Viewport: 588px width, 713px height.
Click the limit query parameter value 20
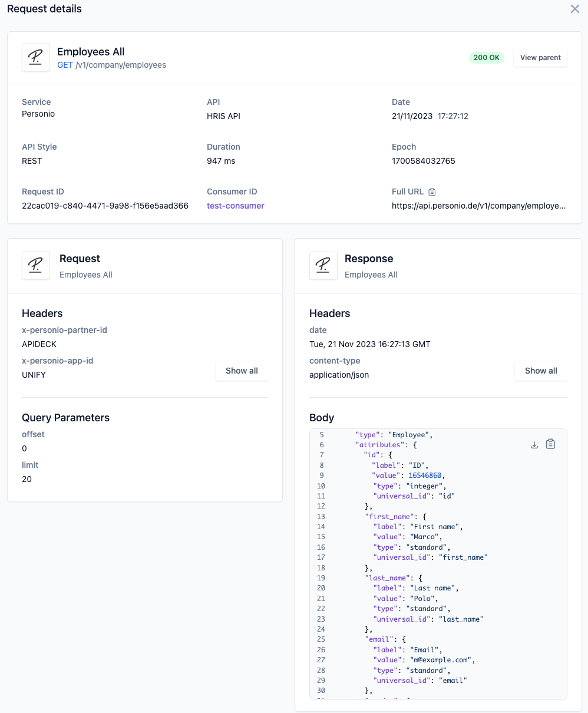(27, 479)
